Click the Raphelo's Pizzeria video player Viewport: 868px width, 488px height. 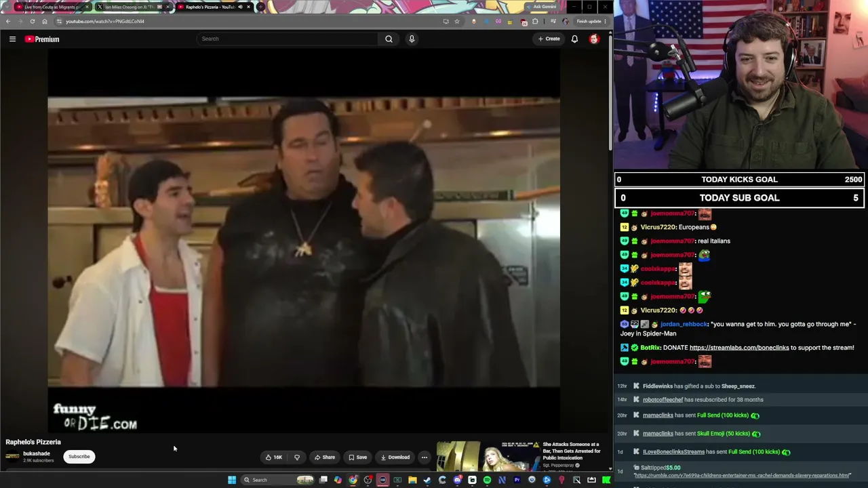(x=304, y=242)
